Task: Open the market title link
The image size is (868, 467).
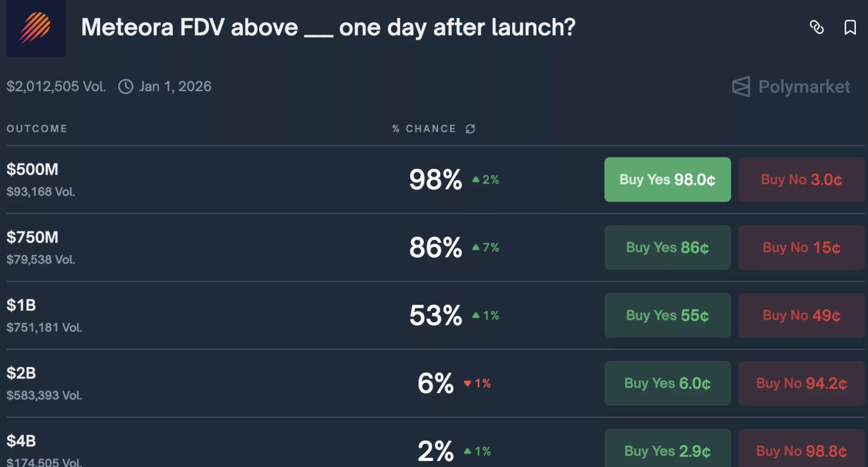Action: [x=328, y=28]
